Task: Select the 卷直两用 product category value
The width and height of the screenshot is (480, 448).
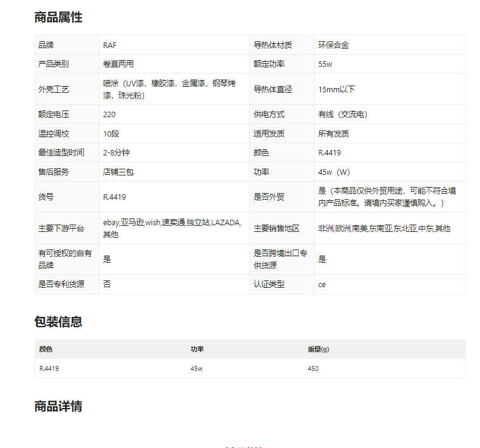Action: pyautogui.click(x=118, y=64)
